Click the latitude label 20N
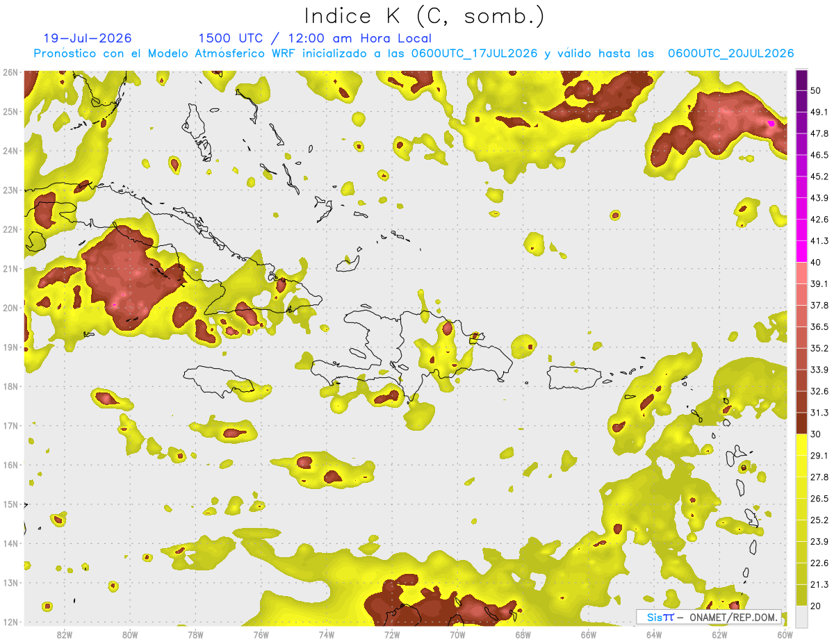 [10, 308]
